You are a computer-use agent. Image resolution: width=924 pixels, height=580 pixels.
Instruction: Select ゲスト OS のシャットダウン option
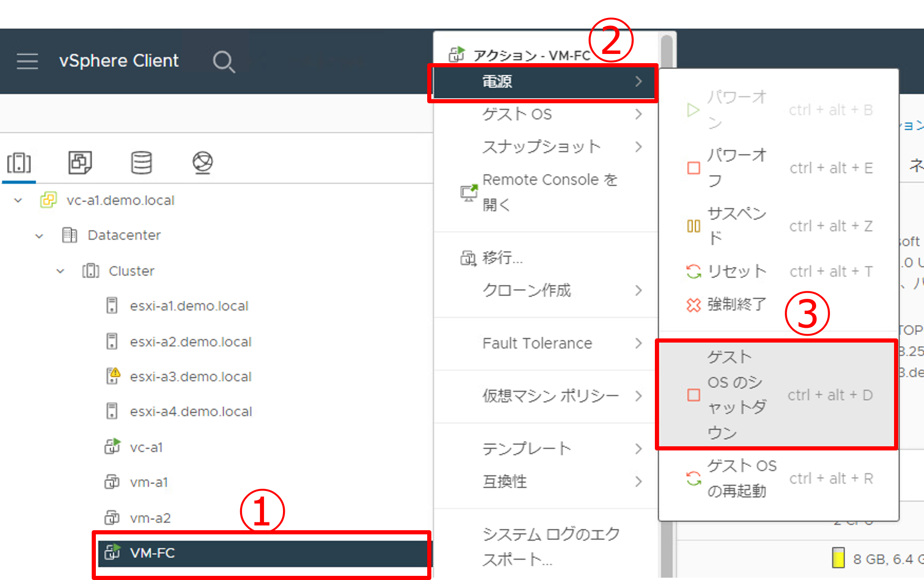click(x=776, y=395)
